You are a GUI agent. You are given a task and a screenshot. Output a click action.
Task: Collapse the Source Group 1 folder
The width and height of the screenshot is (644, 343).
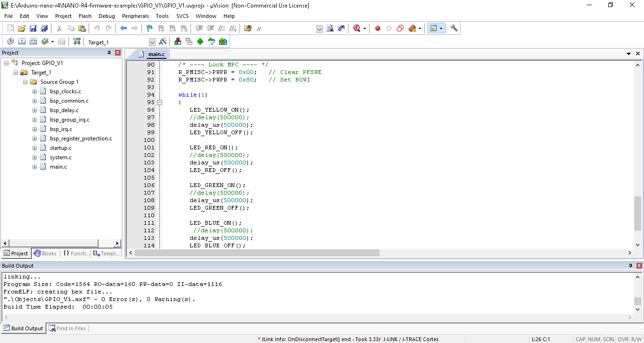[x=25, y=82]
